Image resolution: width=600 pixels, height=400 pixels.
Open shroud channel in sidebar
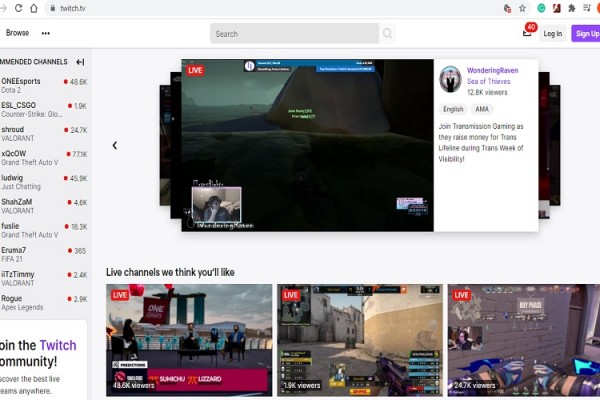coord(44,134)
